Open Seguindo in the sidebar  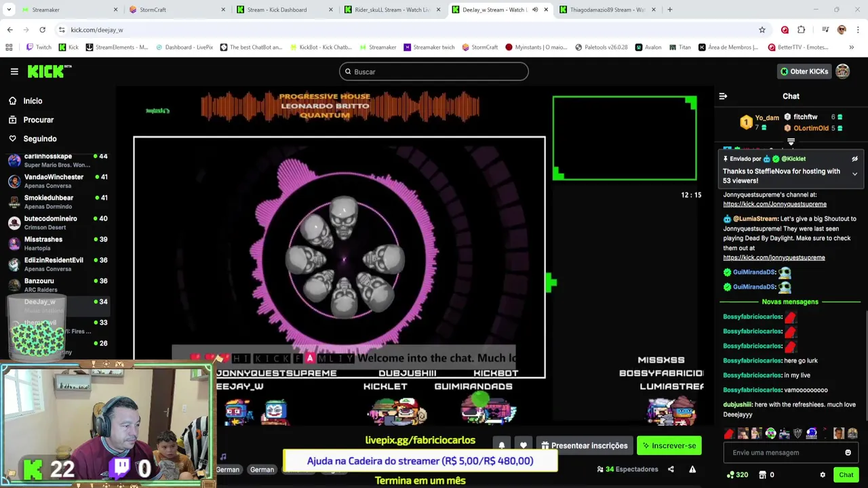[x=39, y=139]
